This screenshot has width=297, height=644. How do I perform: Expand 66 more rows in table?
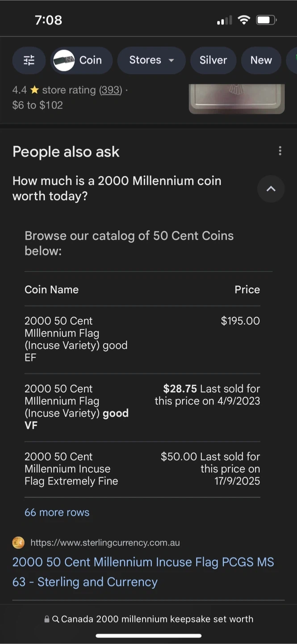(x=57, y=513)
